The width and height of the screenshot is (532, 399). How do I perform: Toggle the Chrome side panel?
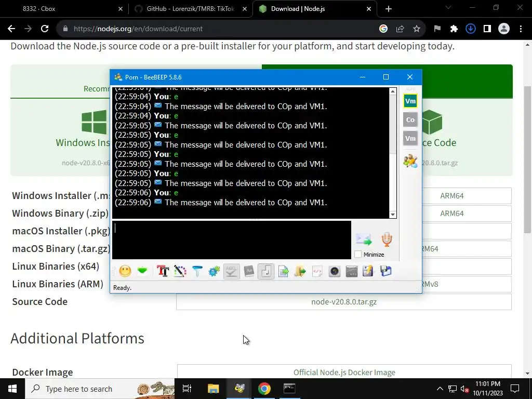click(487, 29)
